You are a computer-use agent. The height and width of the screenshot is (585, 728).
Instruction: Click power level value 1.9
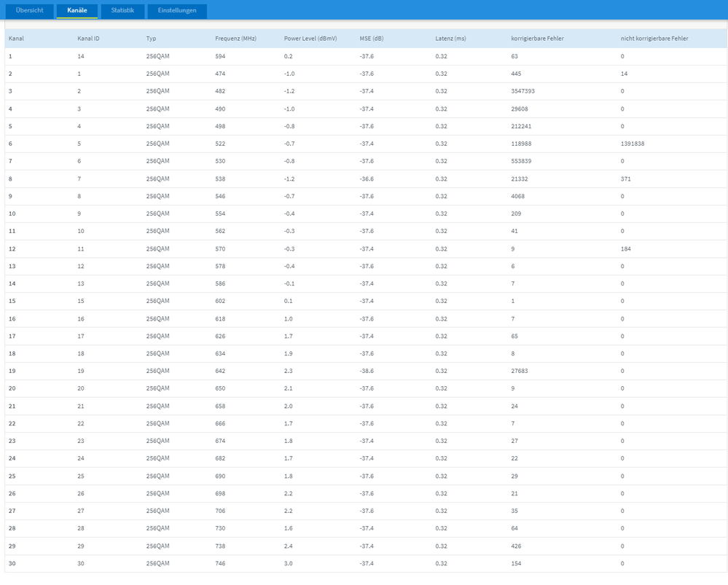point(289,353)
